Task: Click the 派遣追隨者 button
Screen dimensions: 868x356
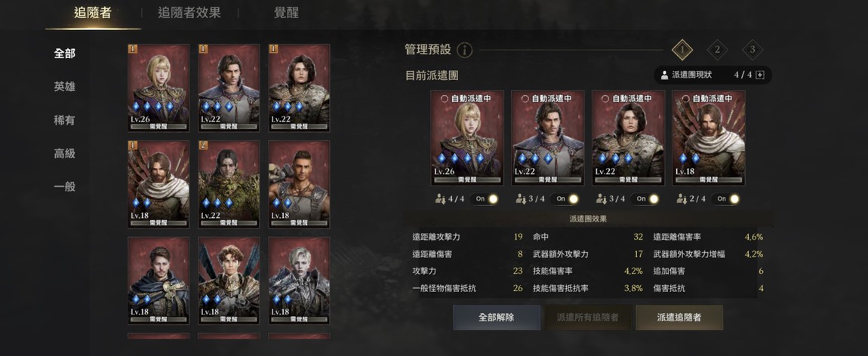Action: 679,318
